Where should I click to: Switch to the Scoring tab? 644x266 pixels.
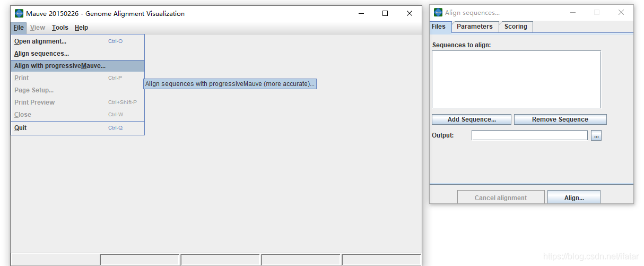pyautogui.click(x=516, y=27)
